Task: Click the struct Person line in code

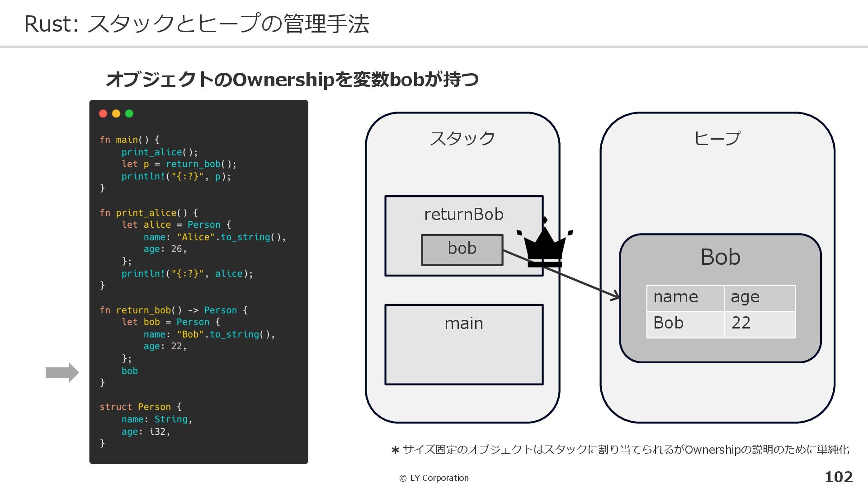Action: point(140,407)
